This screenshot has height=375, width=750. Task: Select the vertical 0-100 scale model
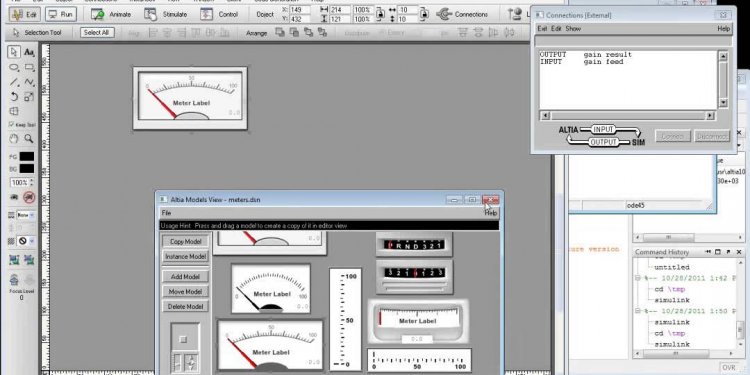[345, 319]
